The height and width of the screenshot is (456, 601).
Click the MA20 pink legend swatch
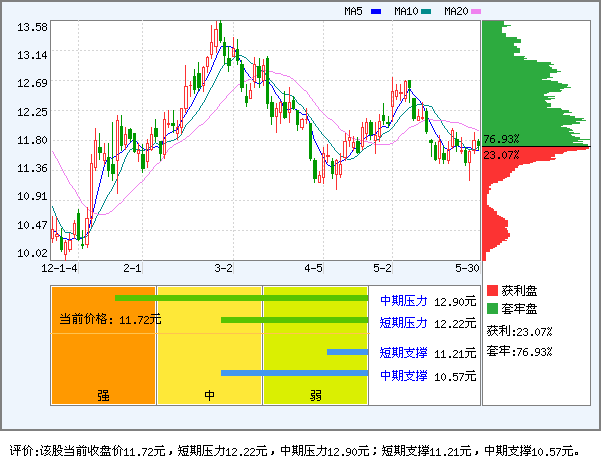click(x=476, y=11)
